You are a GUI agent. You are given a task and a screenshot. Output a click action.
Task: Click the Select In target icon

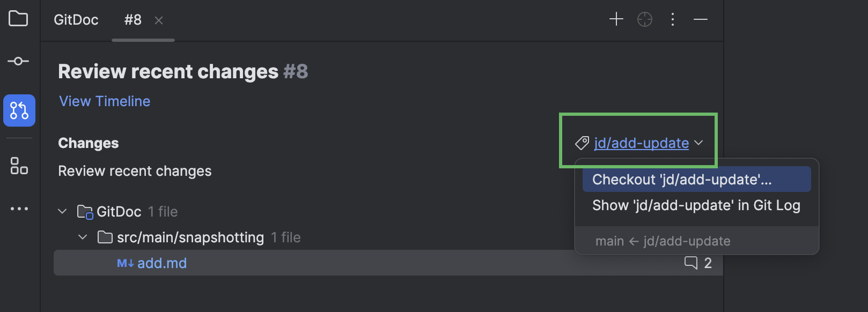pyautogui.click(x=644, y=19)
